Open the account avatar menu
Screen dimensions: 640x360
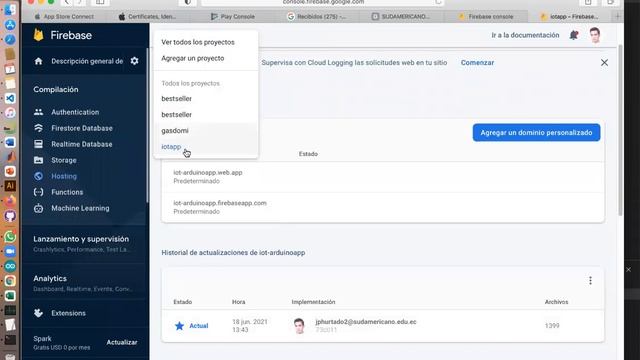coord(595,35)
